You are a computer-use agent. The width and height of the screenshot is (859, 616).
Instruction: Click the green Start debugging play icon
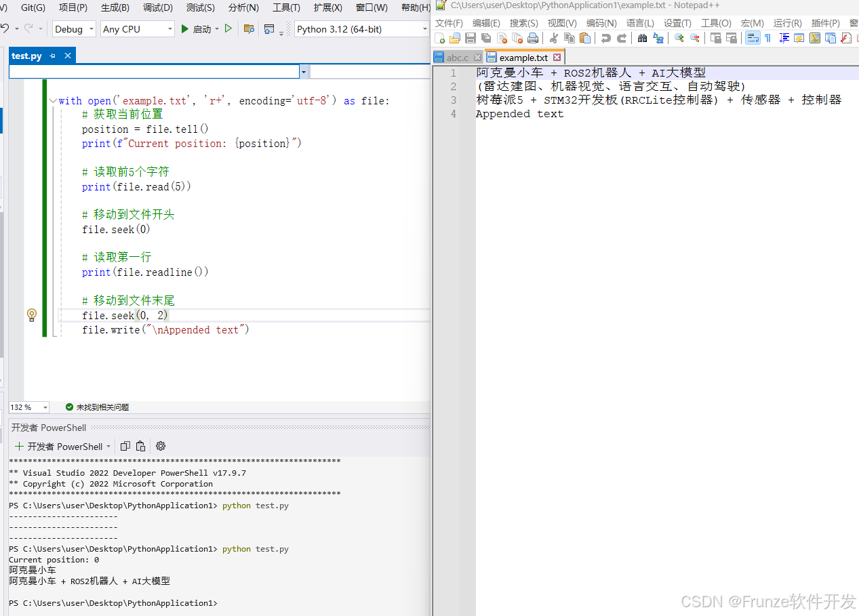click(x=185, y=29)
